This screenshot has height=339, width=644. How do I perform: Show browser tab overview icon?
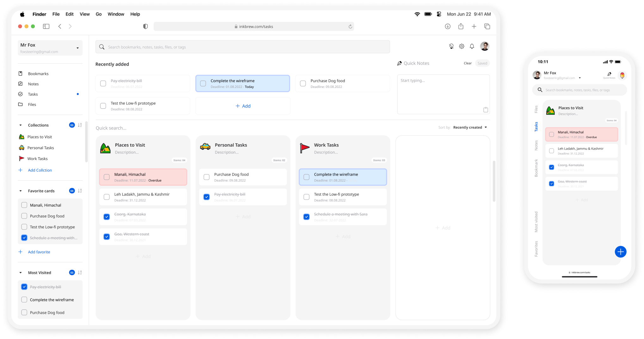pyautogui.click(x=487, y=27)
